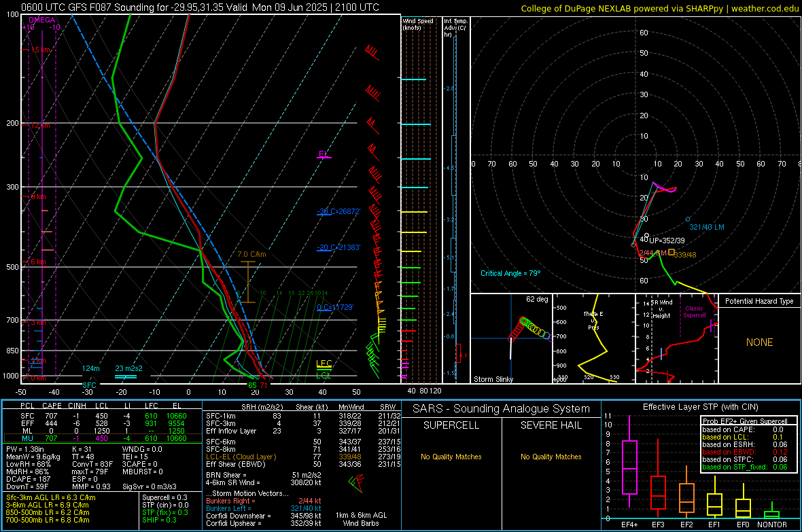Click the DCAPE = 187 value
This screenshot has height=532, width=802.
(29, 479)
